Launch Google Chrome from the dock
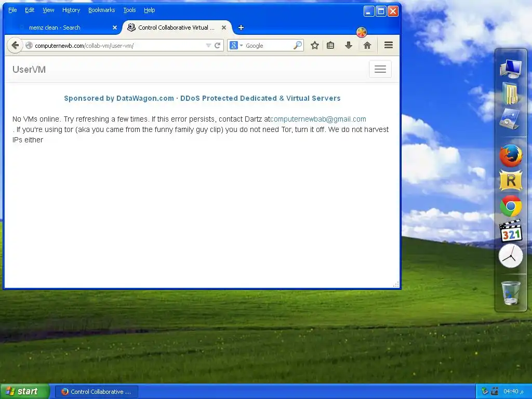The image size is (532, 399). coord(511,206)
